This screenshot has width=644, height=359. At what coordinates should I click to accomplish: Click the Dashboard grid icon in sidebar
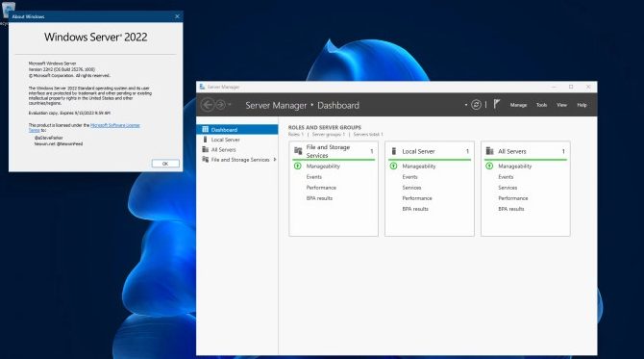pyautogui.click(x=206, y=130)
